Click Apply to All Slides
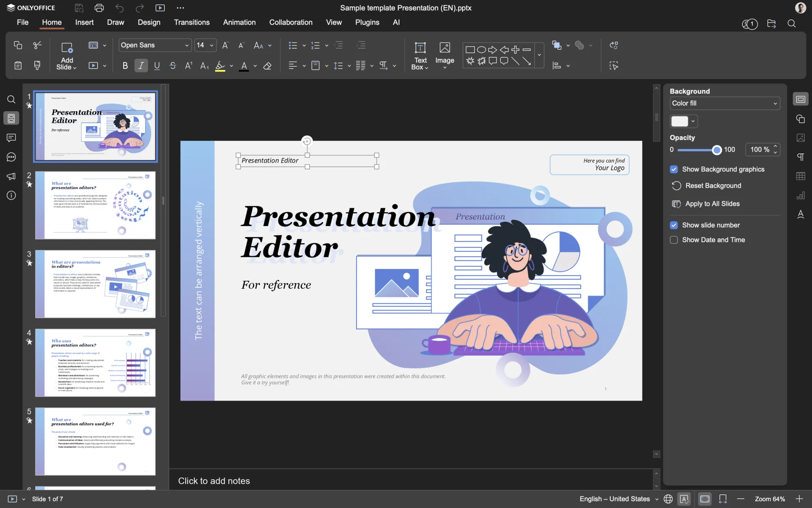Screen dimensions: 812x508 point(706,204)
